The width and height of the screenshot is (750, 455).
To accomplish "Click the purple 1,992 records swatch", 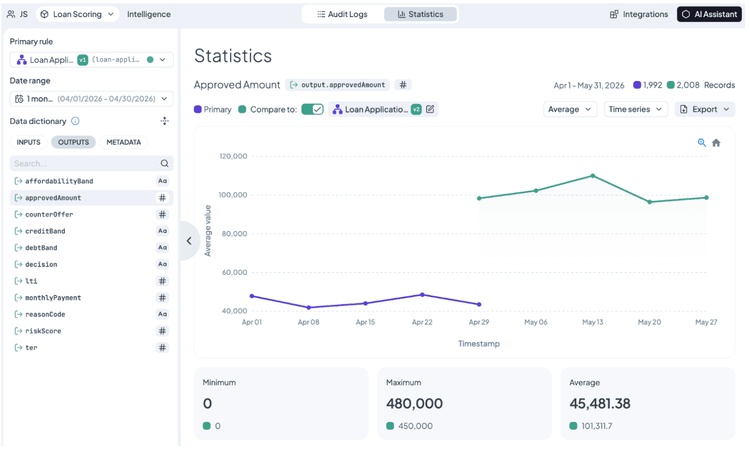I will [x=637, y=85].
